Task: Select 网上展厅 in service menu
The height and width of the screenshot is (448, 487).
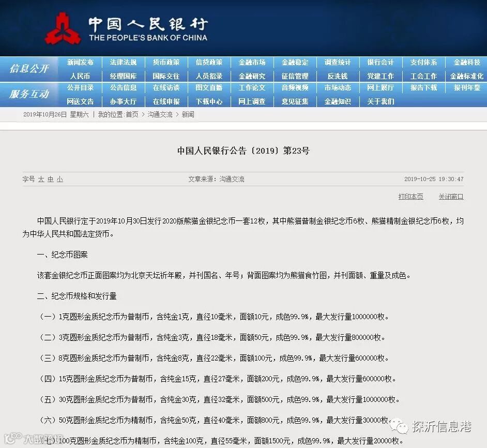Action: pyautogui.click(x=381, y=87)
